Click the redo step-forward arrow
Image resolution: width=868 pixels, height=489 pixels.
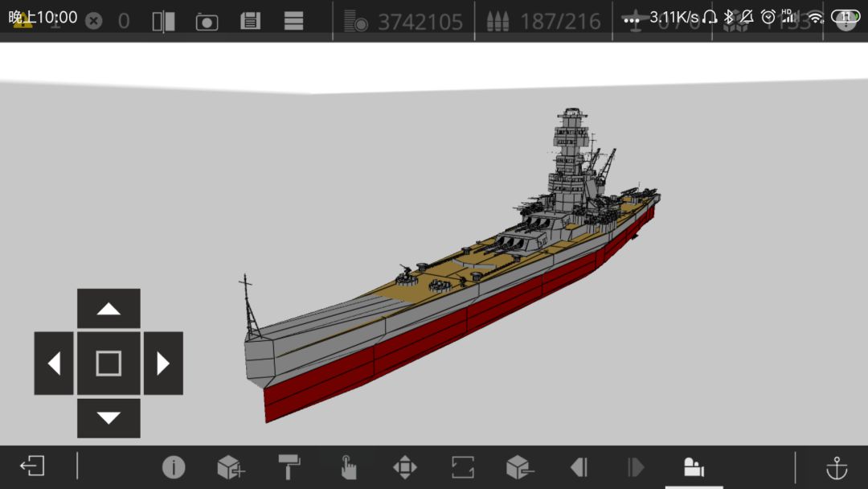[x=636, y=467]
